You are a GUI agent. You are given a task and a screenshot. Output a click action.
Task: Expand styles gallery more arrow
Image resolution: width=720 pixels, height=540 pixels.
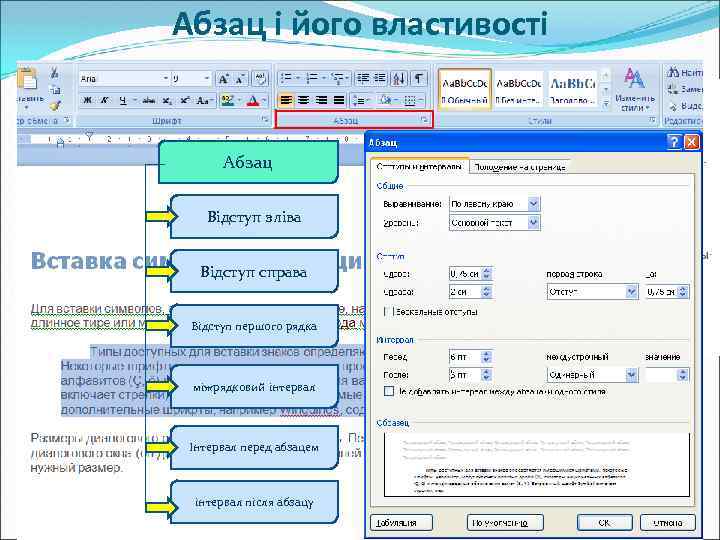[606, 105]
